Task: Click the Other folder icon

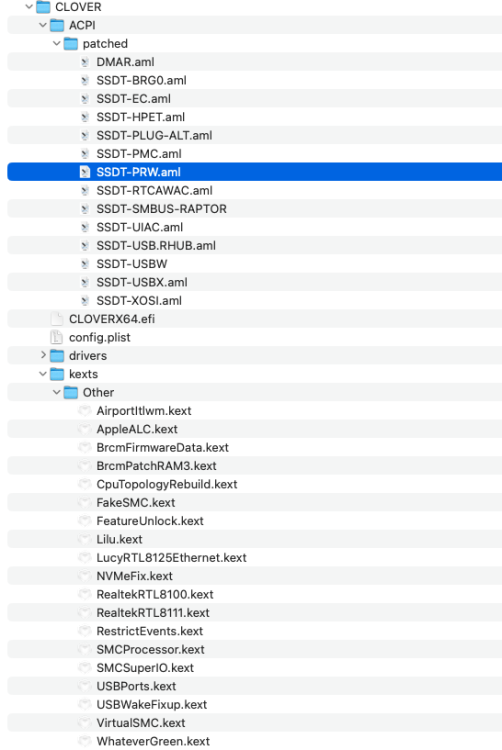Action: (71, 392)
